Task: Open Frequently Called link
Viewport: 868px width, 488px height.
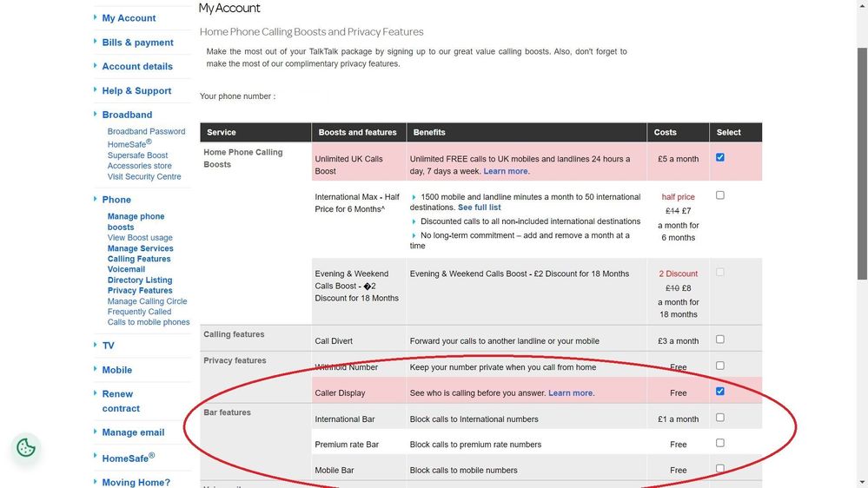Action: point(140,312)
